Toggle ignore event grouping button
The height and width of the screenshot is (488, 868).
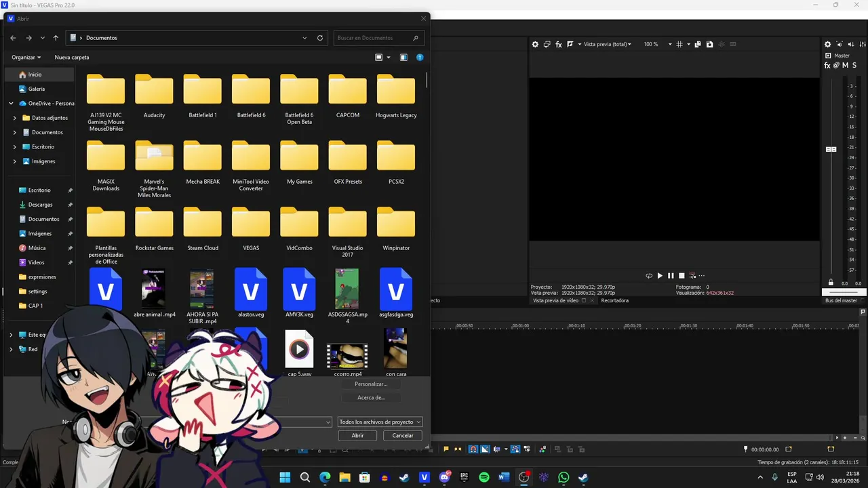coord(527,449)
